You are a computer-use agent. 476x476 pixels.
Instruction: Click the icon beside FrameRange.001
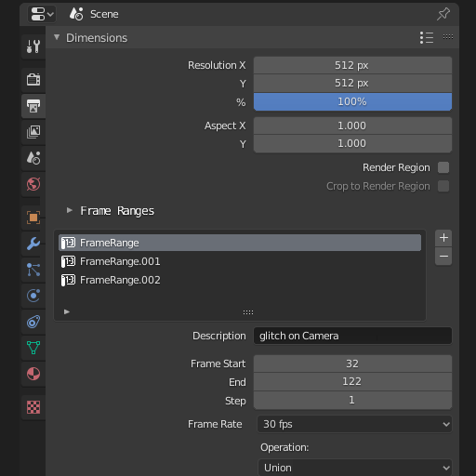click(68, 261)
